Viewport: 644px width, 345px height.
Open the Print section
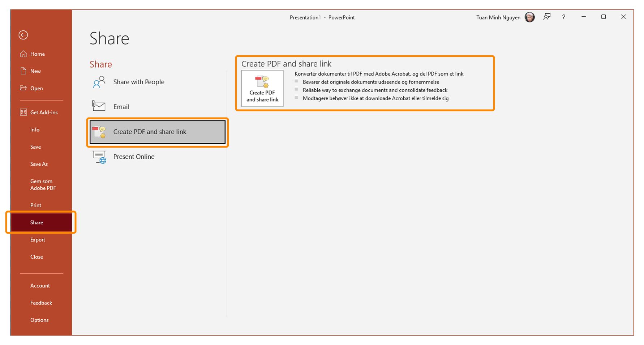(35, 205)
